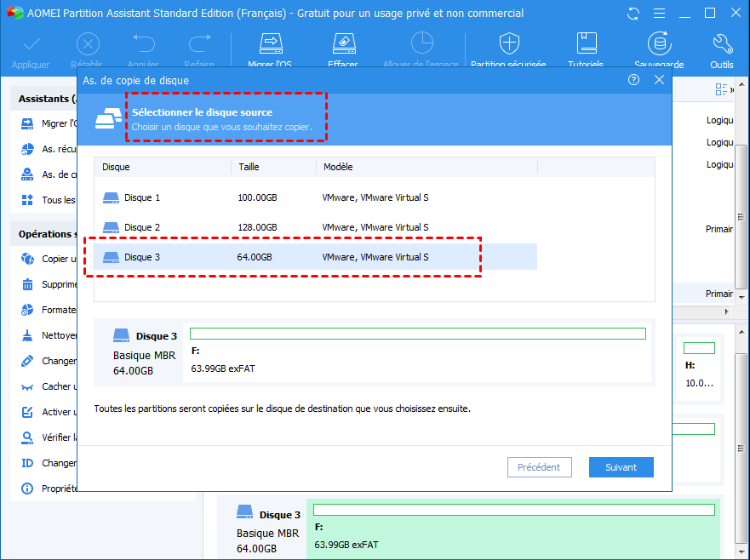
Task: Click the Disque 3 label in main window bottom
Action: [279, 515]
